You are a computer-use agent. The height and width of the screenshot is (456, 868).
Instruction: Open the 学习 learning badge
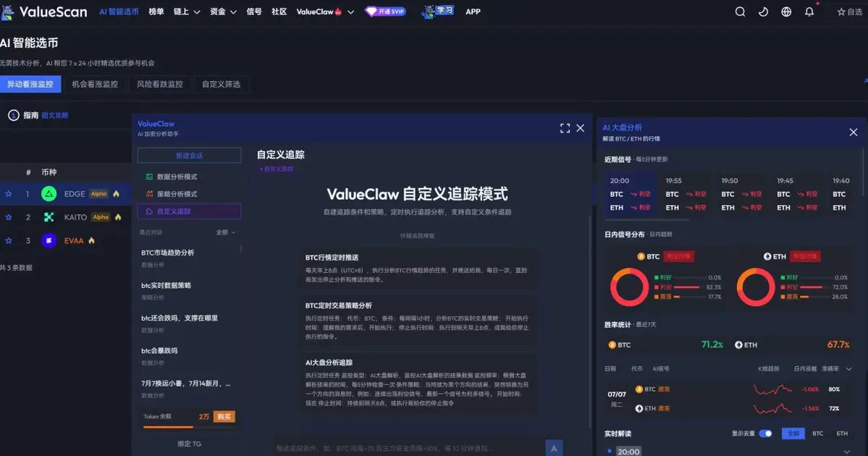pos(438,11)
